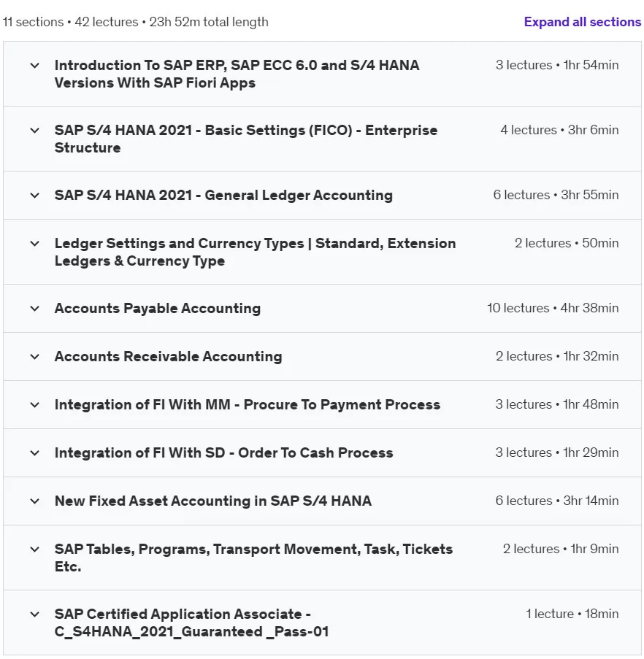Open section title SAP S/4 HANA 2021 - Basic Settings (FICO)

[246, 139]
